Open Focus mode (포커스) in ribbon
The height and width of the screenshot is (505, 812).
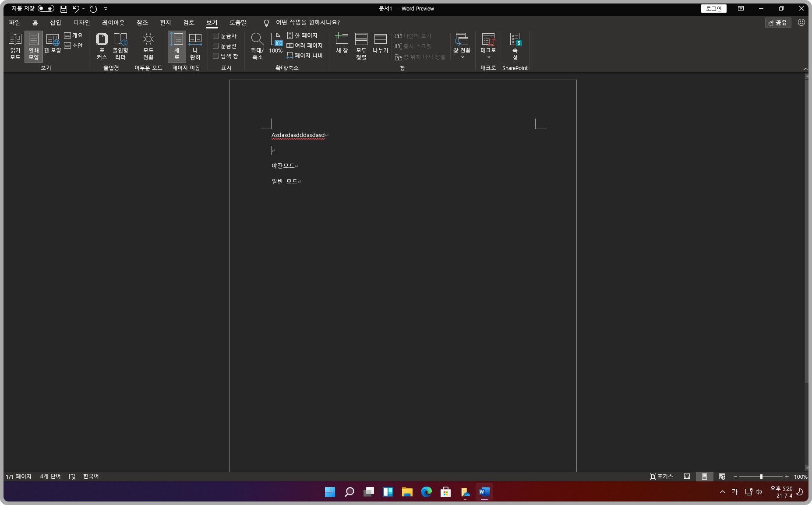[x=102, y=46]
